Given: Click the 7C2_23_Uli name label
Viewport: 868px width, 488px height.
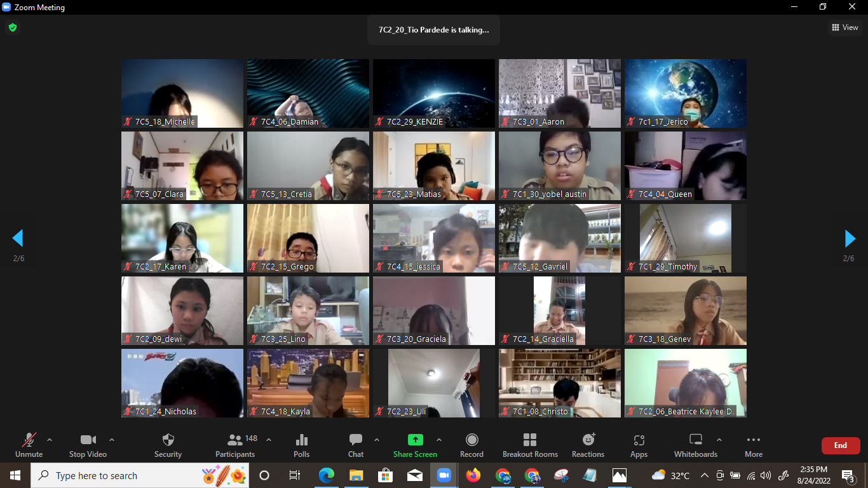Looking at the screenshot, I should 406,411.
